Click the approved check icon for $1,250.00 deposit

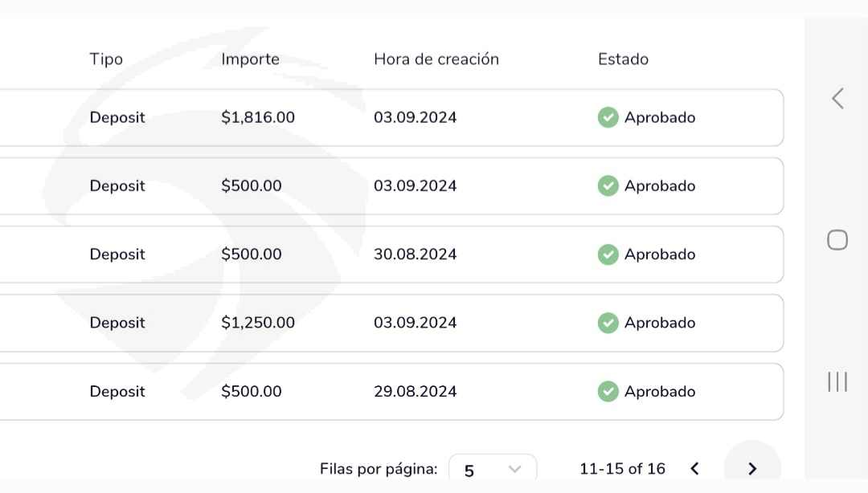click(x=608, y=323)
